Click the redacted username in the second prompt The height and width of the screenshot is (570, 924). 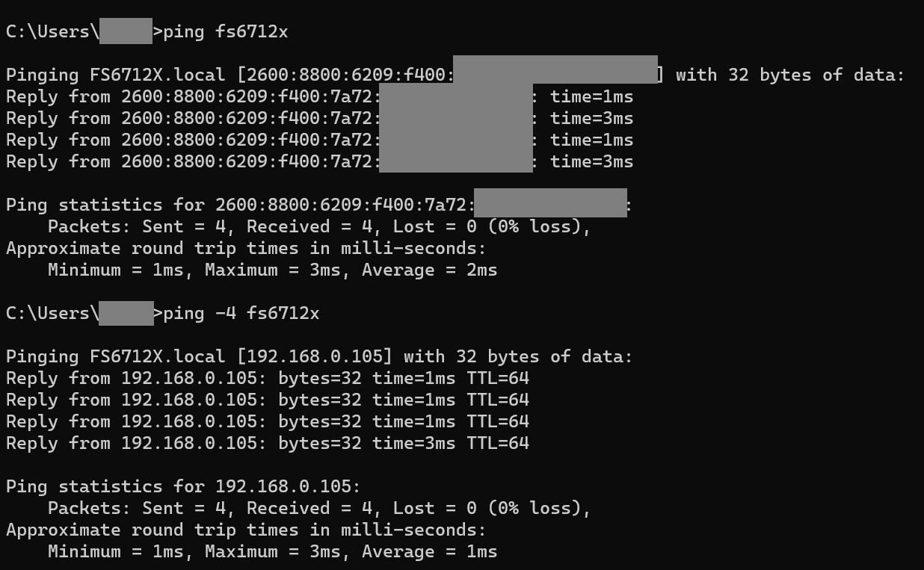126,313
